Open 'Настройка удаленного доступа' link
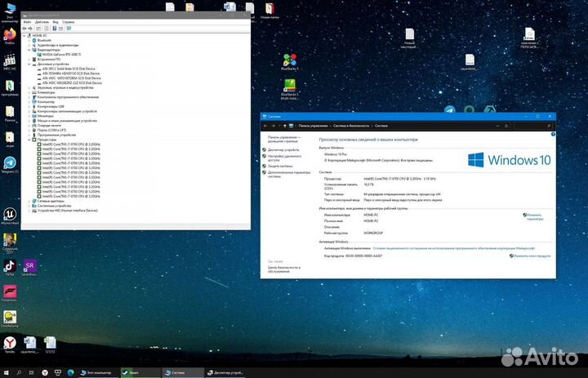 pos(284,158)
